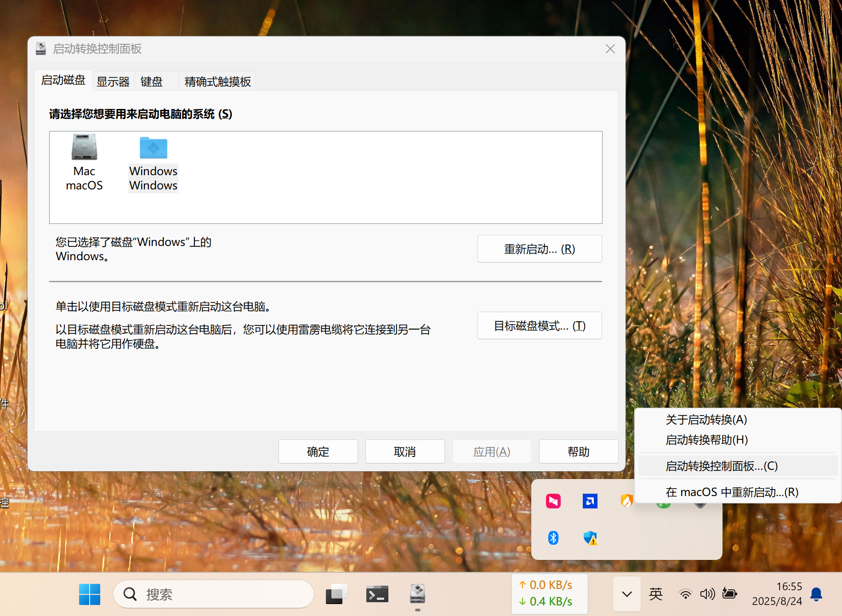Toggle the 英 input method indicator
Viewport: 842px width, 616px height.
[x=656, y=594]
